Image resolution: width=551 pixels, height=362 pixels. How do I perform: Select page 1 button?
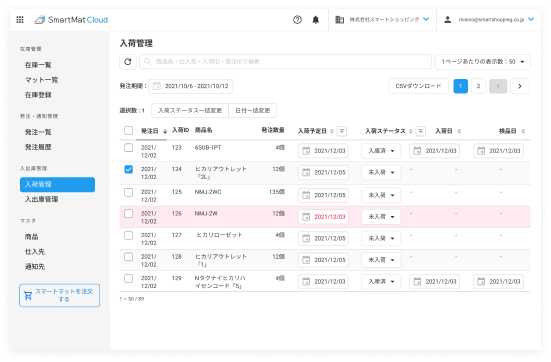coord(460,86)
